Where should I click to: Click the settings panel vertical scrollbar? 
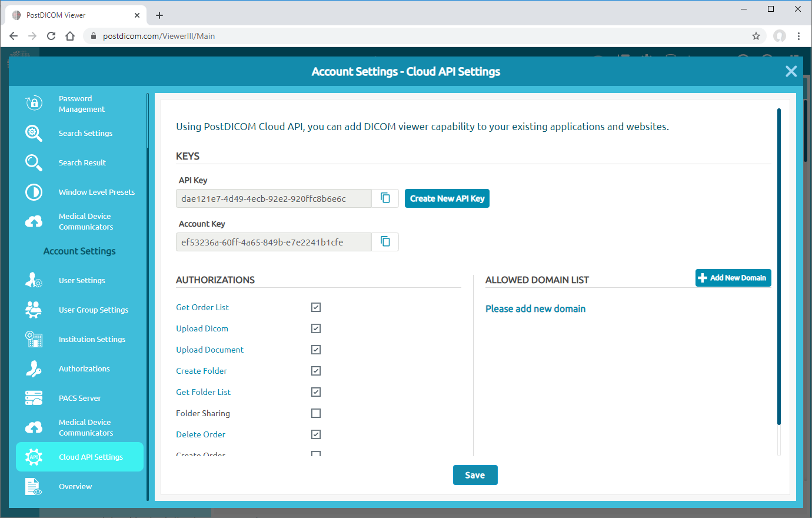(x=779, y=266)
